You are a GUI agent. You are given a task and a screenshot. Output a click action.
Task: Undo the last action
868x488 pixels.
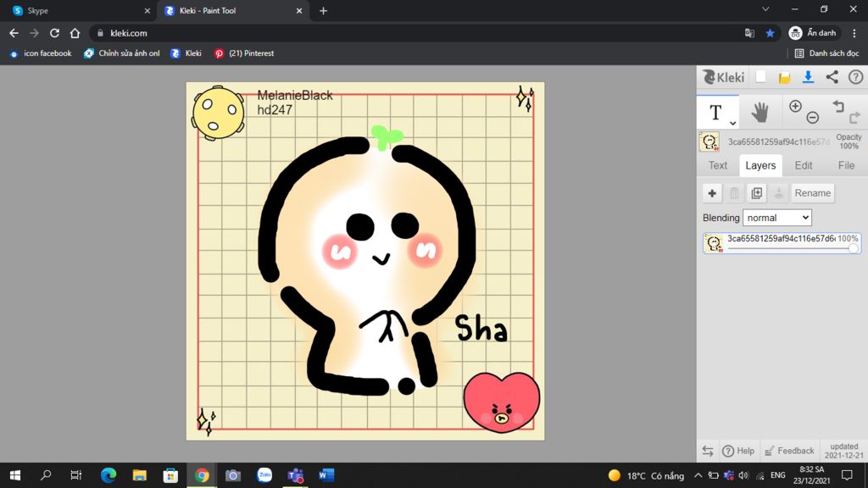coord(838,106)
